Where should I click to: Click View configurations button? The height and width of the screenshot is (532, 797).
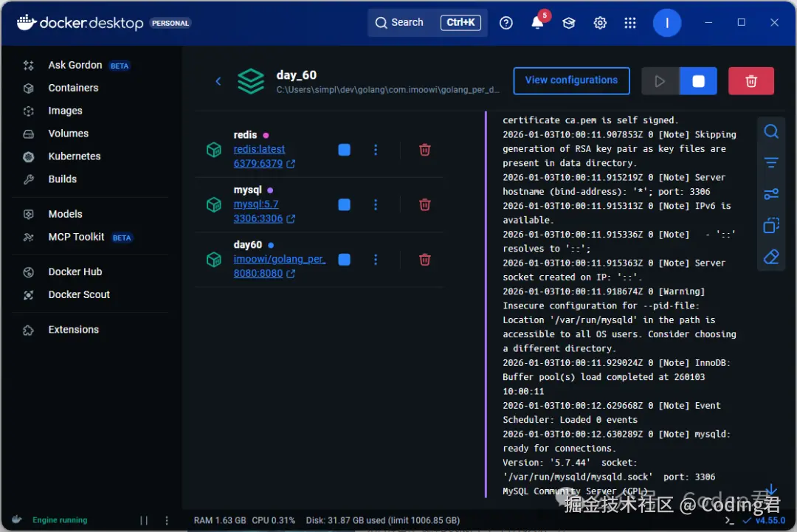(x=571, y=80)
